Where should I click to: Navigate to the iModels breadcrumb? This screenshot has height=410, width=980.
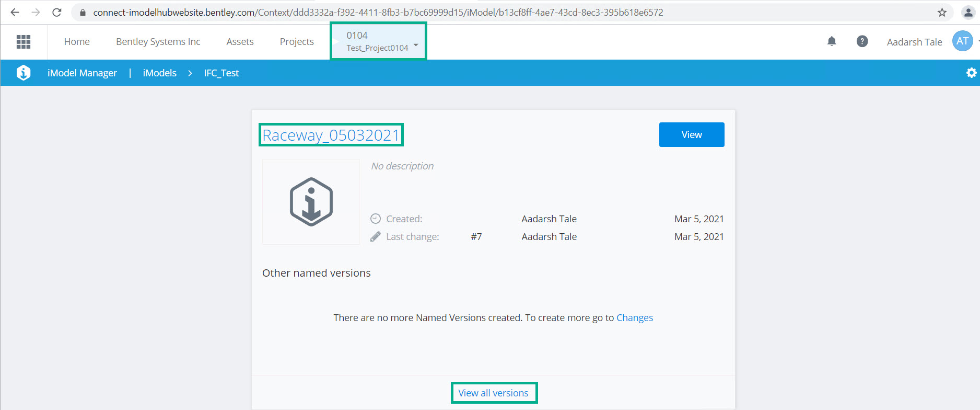tap(160, 73)
